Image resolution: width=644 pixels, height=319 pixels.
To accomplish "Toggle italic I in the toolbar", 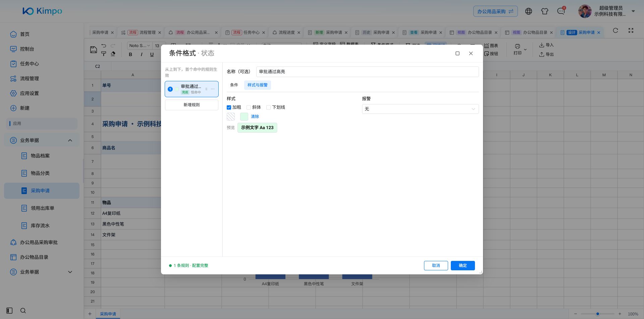I will tap(141, 54).
